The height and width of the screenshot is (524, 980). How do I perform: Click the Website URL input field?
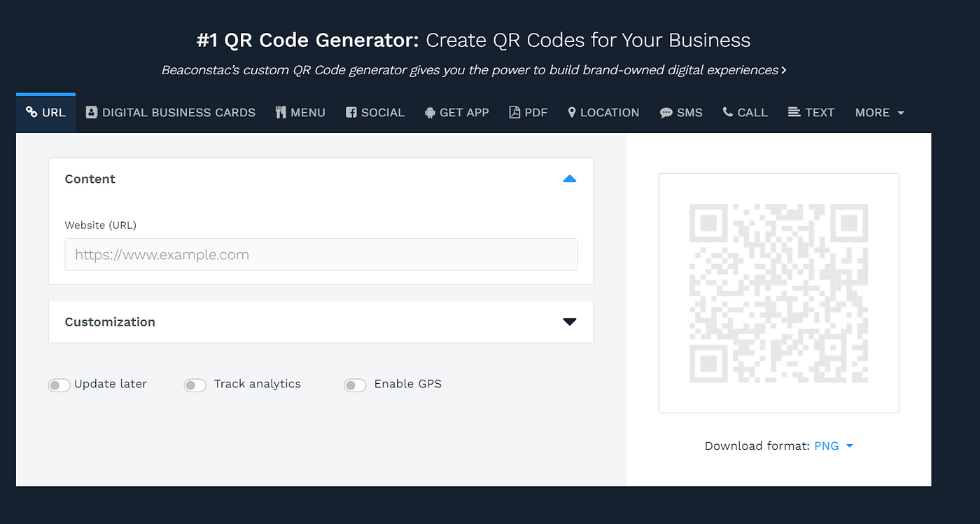click(x=321, y=254)
